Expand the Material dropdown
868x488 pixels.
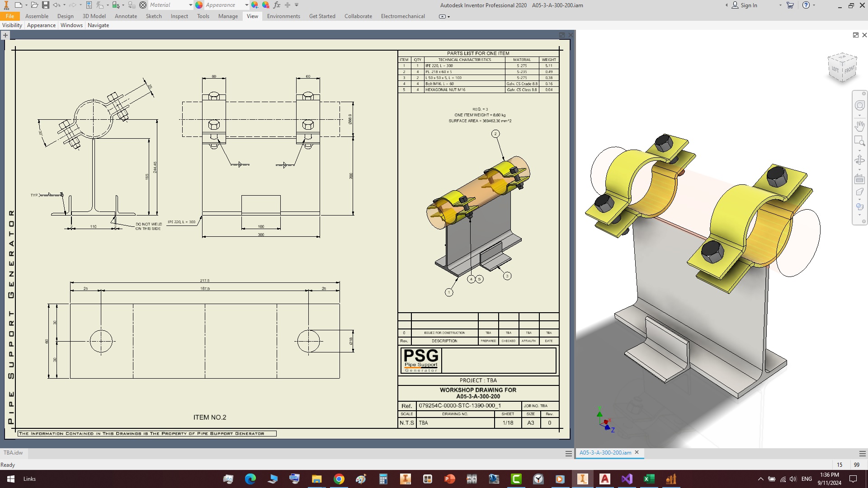[x=190, y=5]
